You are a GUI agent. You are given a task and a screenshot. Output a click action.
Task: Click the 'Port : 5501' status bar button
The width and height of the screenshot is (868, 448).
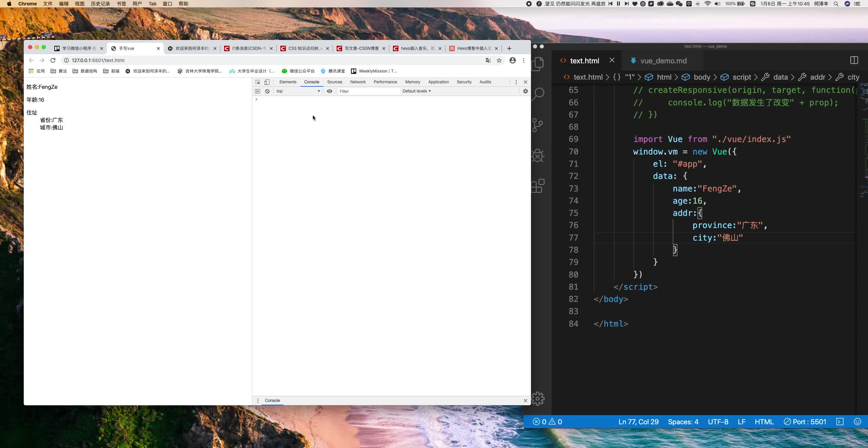[805, 422]
